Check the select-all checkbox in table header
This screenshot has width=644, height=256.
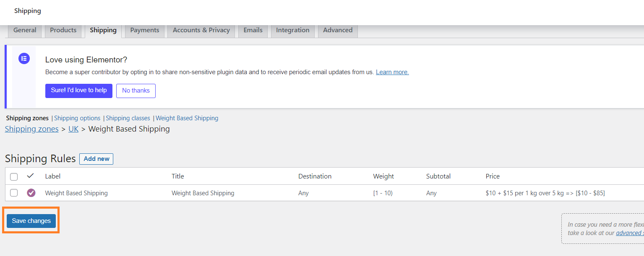point(14,177)
